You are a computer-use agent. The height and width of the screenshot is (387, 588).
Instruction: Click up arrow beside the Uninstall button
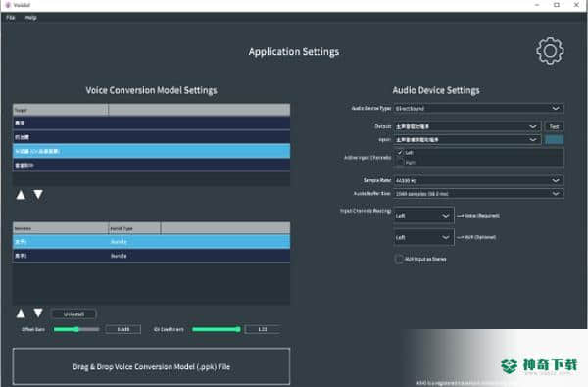[21, 314]
